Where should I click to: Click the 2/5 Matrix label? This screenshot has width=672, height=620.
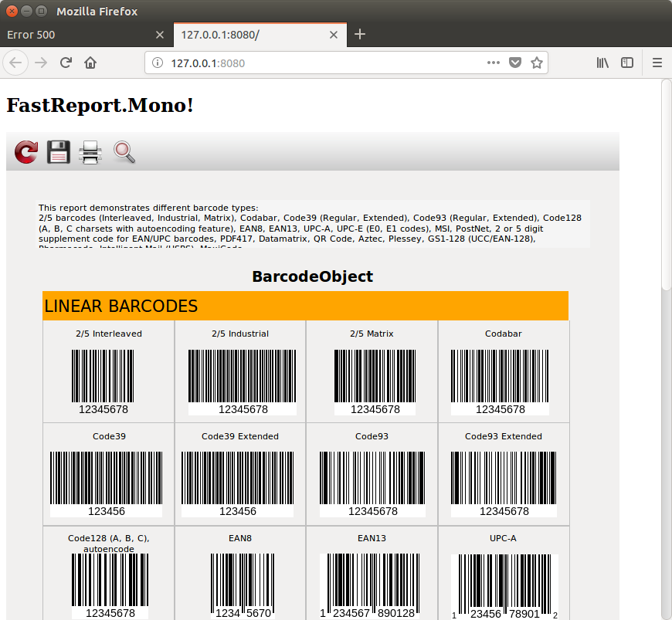tap(372, 334)
